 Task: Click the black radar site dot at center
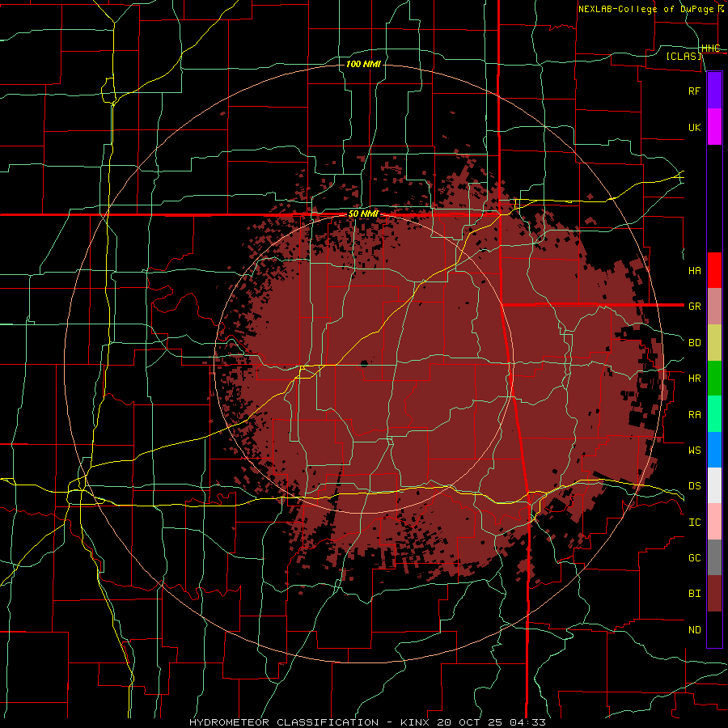tap(364, 363)
